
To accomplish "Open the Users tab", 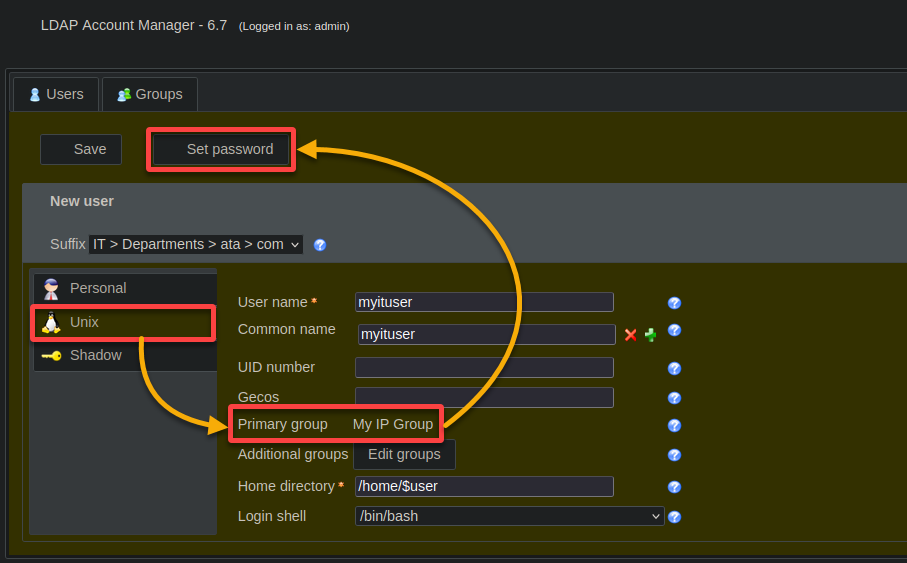I will 56,94.
